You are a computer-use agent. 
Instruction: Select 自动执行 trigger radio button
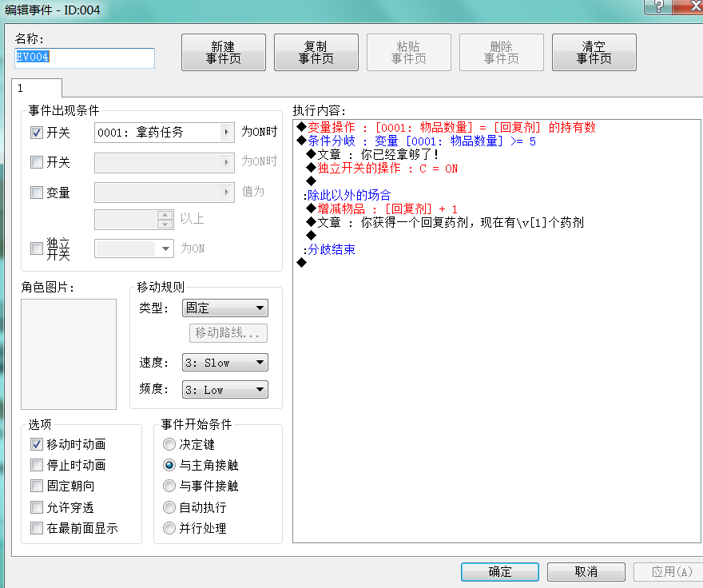coord(169,507)
